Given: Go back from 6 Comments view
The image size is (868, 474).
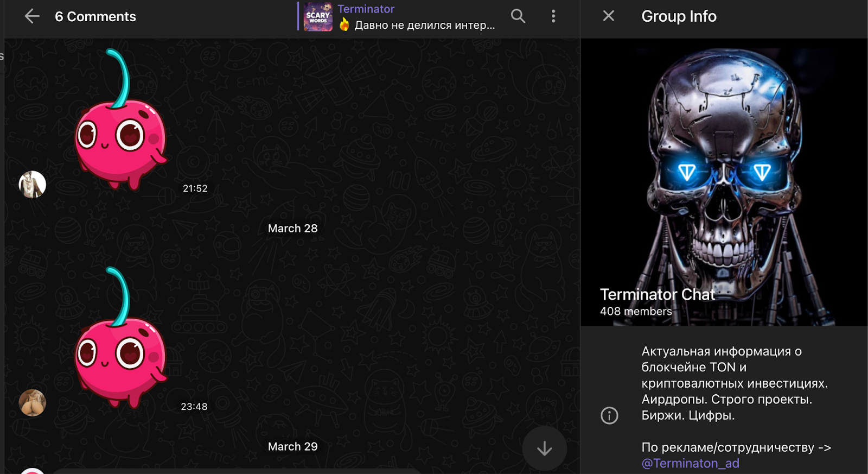Looking at the screenshot, I should pyautogui.click(x=32, y=16).
